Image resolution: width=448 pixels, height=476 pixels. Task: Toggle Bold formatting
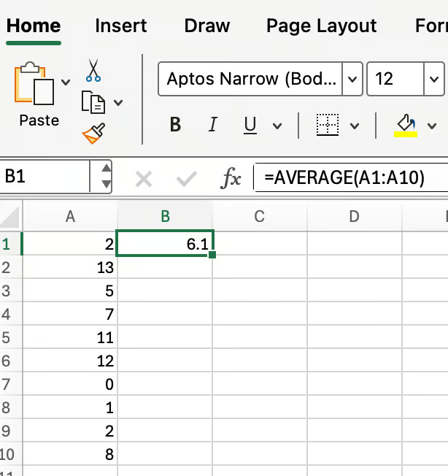tap(175, 125)
